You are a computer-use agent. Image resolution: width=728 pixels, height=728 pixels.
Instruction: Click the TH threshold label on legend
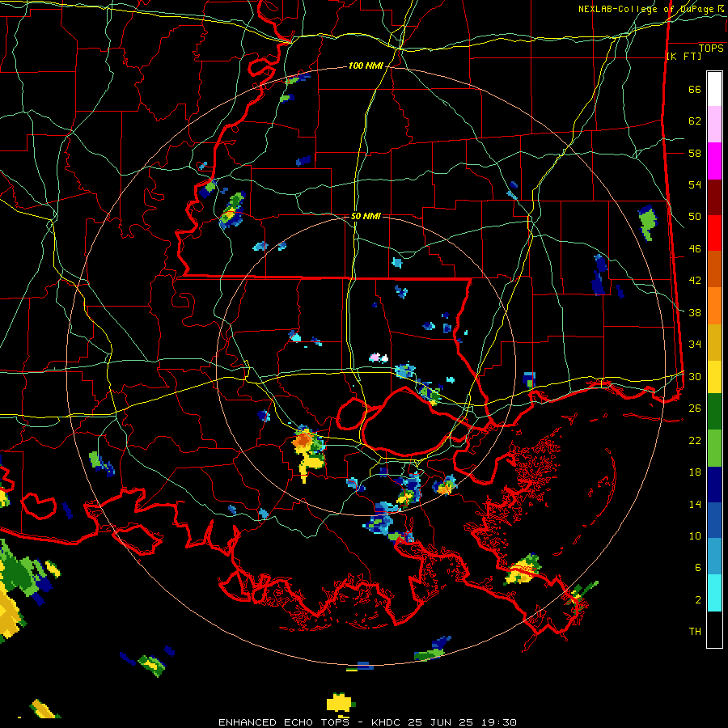click(x=695, y=632)
